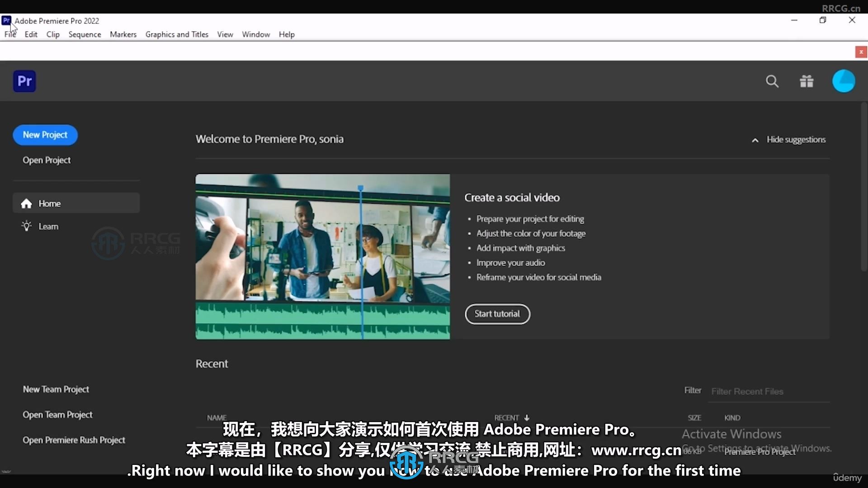
Task: Open the blue account avatar
Action: point(844,81)
